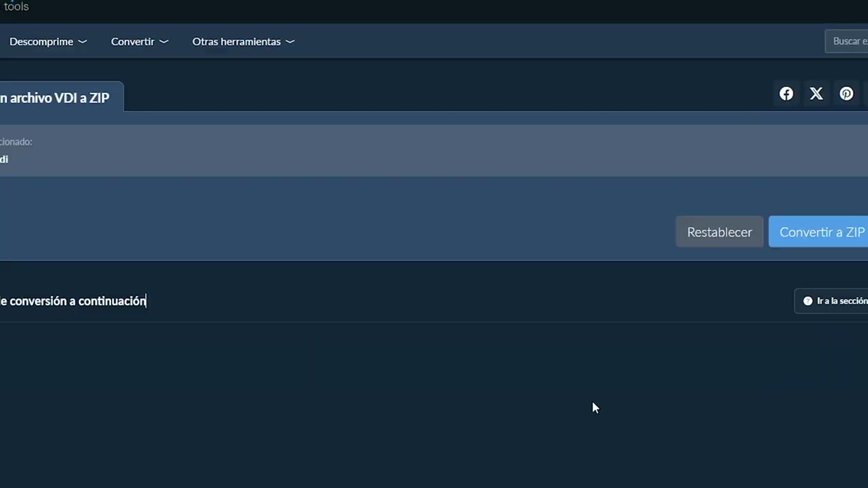Share page on Pinterest icon

tap(846, 94)
